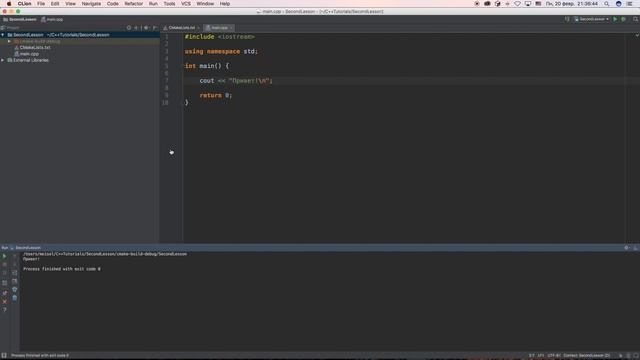Image resolution: width=640 pixels, height=360 pixels.
Task: Open the Help menu
Action: [225, 4]
